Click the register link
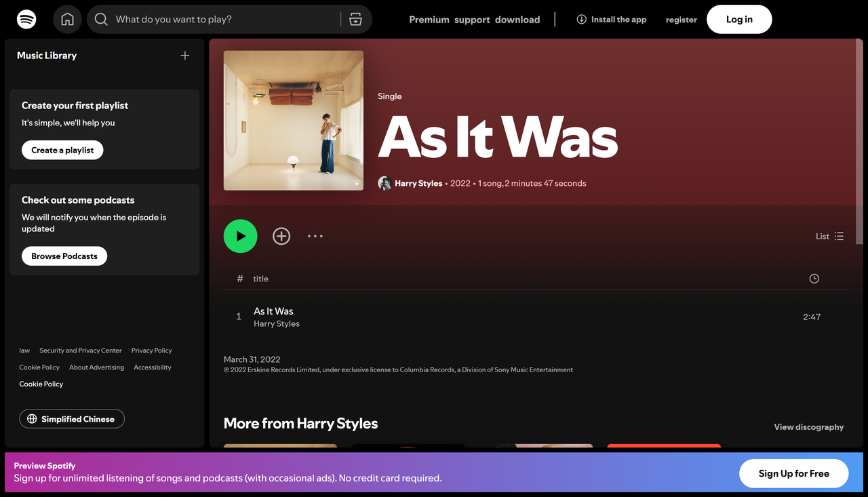 (x=682, y=20)
